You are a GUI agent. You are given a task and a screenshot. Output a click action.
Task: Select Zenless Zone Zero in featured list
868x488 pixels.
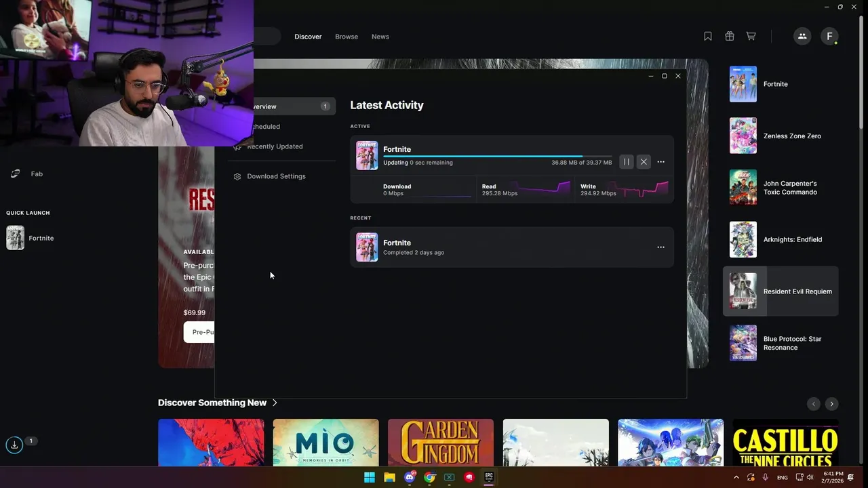(781, 136)
